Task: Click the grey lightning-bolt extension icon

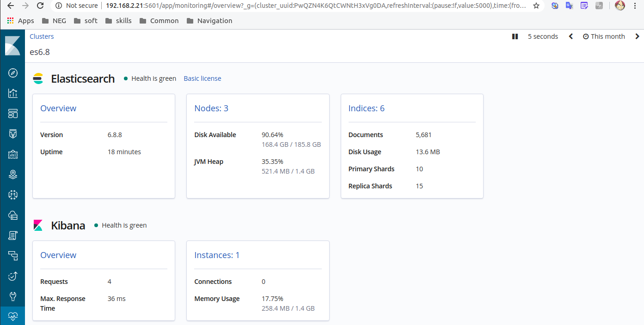Action: coord(599,6)
